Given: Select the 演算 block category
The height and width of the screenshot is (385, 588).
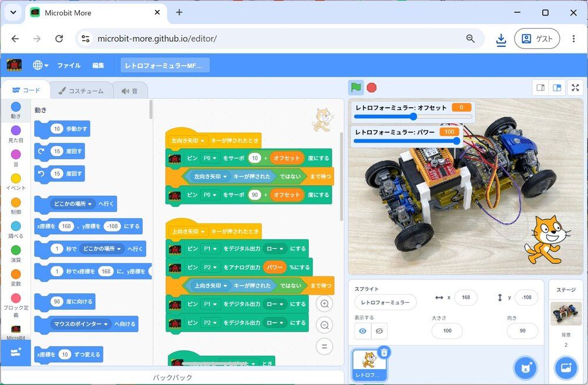Looking at the screenshot, I should pyautogui.click(x=16, y=254).
